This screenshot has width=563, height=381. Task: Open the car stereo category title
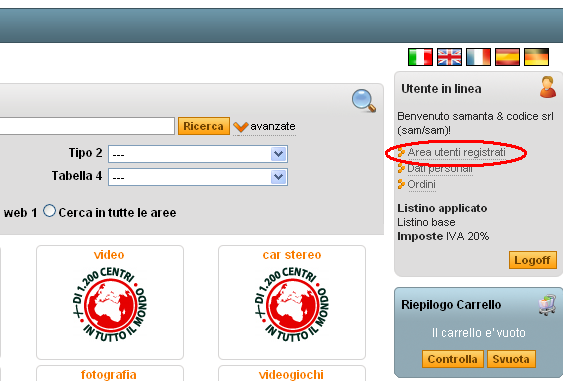coord(292,255)
